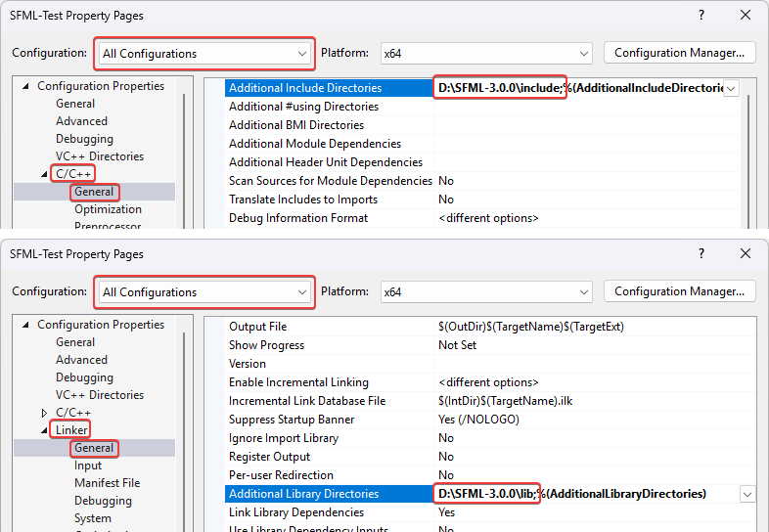Expand the collapsed C/C++ tree node arrow
The image size is (769, 532).
click(45, 413)
